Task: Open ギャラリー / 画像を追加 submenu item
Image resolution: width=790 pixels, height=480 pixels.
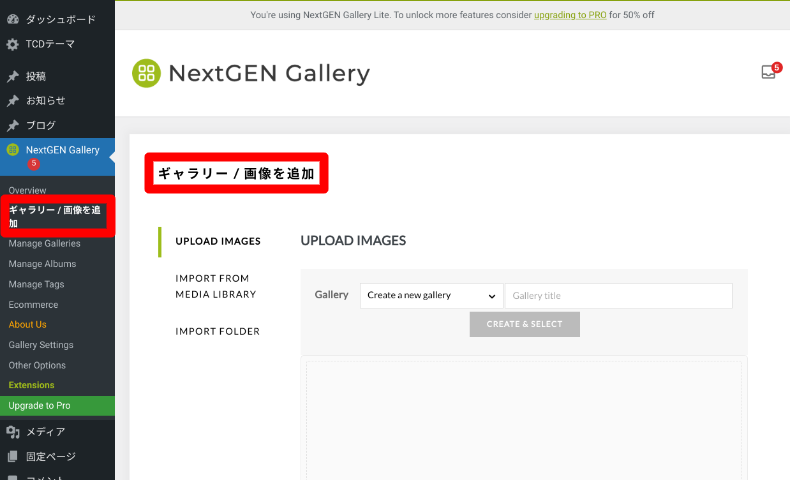Action: tap(54, 217)
